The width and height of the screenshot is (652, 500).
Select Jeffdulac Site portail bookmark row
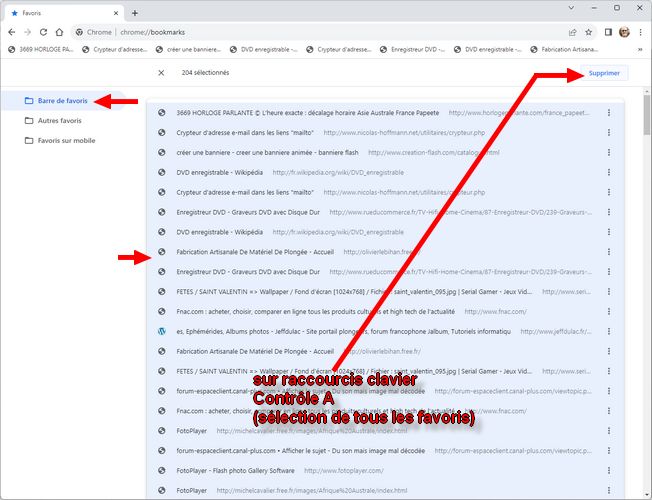point(385,332)
